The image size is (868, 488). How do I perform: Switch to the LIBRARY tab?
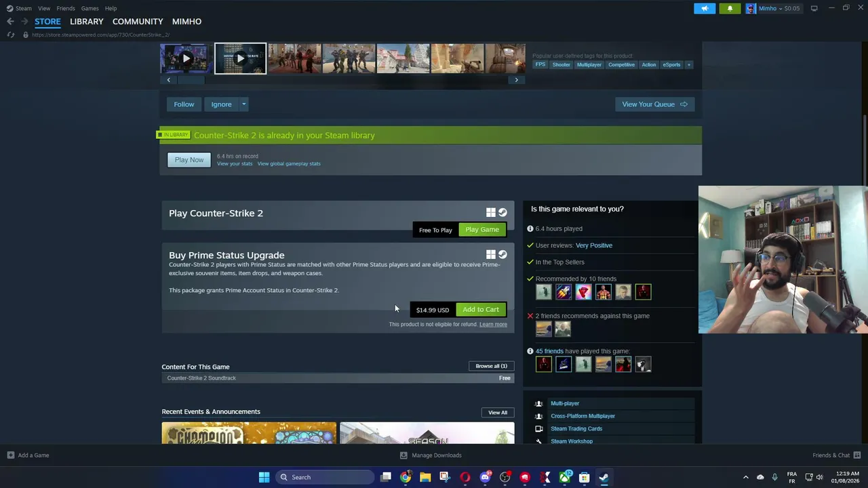click(x=87, y=22)
